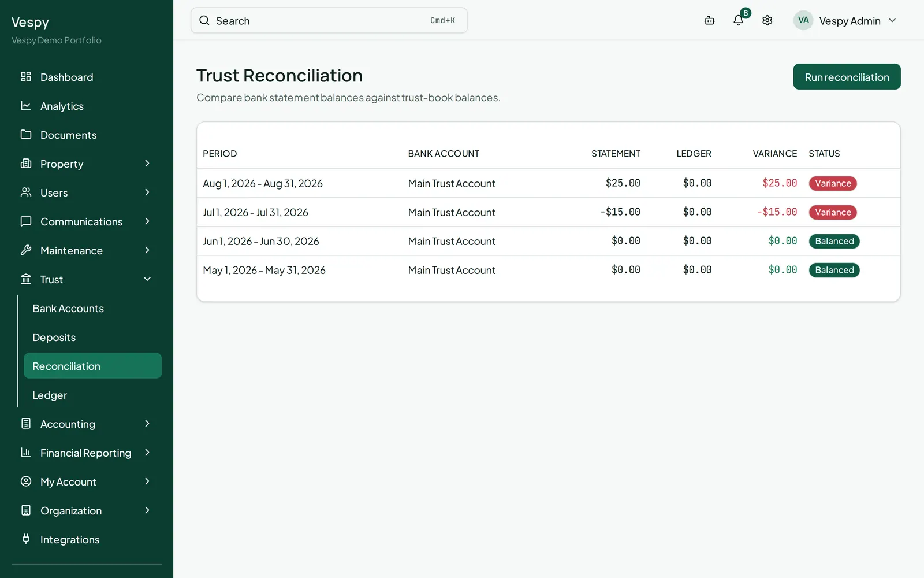Select Reconciliation in Trust submenu
This screenshot has height=578, width=924.
tap(92, 366)
